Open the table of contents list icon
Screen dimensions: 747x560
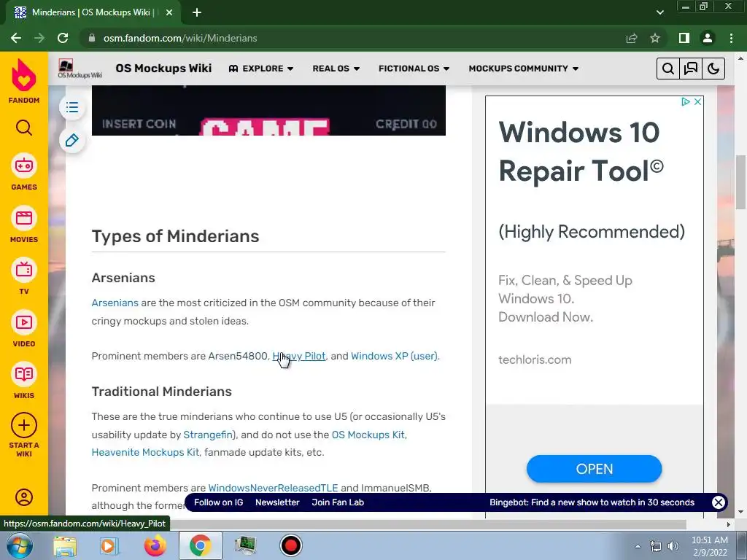(x=72, y=107)
